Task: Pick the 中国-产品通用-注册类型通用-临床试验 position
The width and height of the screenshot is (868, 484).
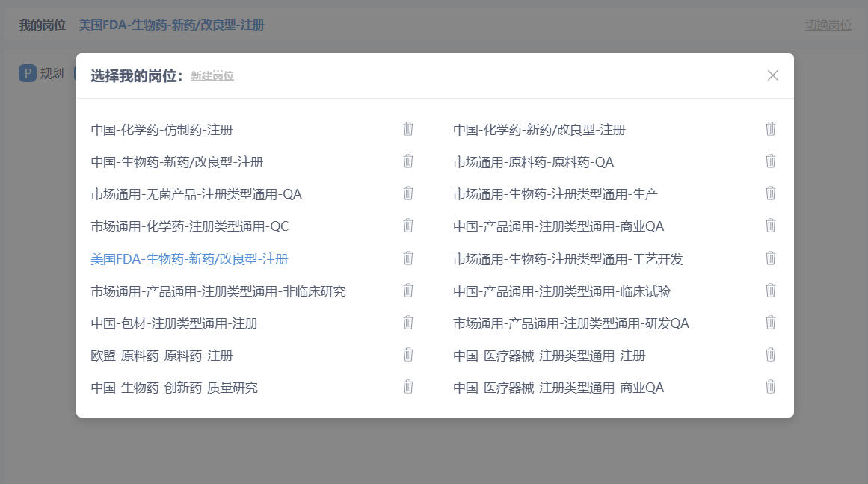Action: coord(561,291)
